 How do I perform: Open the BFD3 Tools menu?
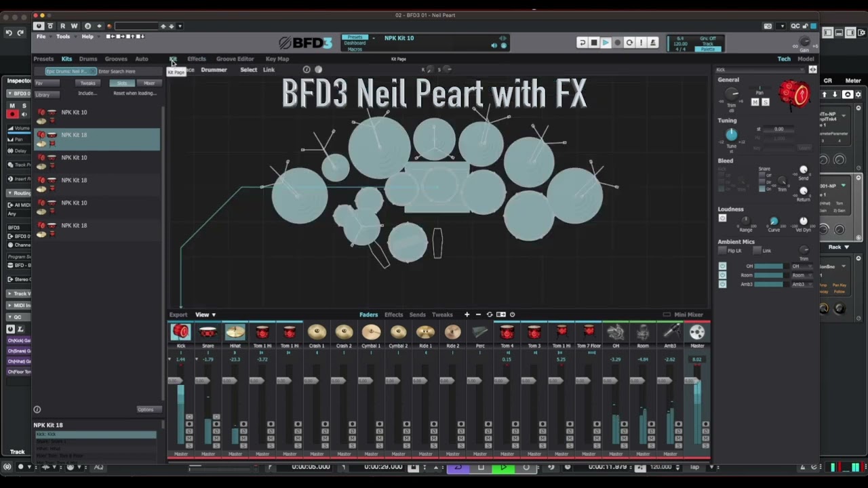(x=63, y=37)
